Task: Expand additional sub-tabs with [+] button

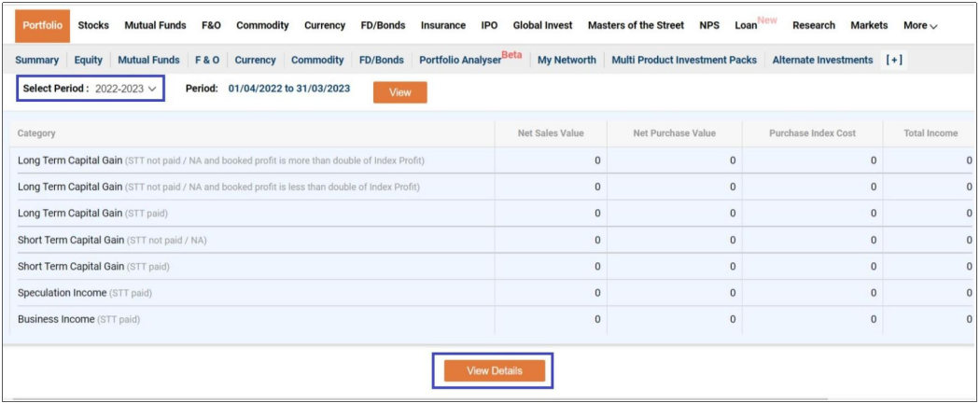Action: coord(893,60)
